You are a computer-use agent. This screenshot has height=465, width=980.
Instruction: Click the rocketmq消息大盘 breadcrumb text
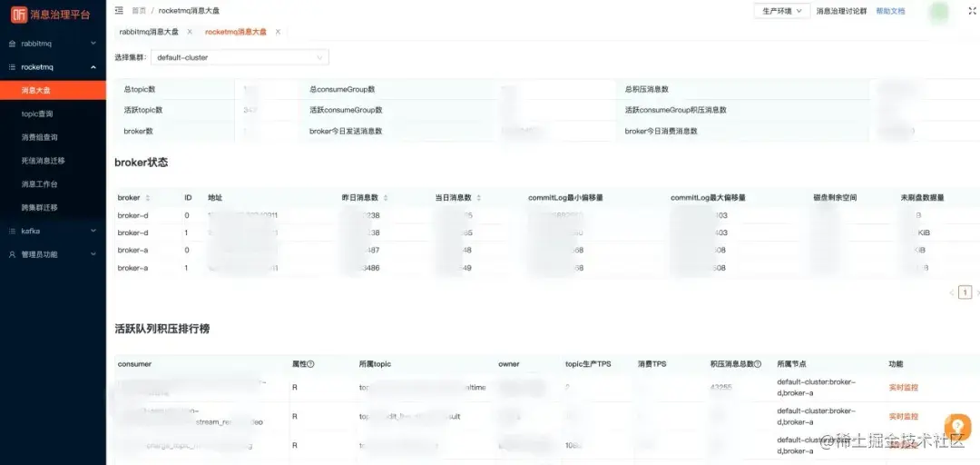pyautogui.click(x=189, y=11)
